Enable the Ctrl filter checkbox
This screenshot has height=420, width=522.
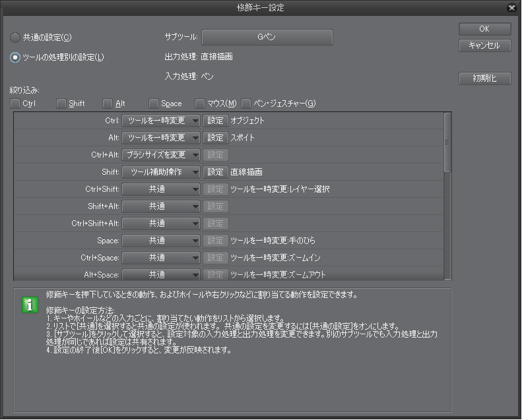click(15, 104)
